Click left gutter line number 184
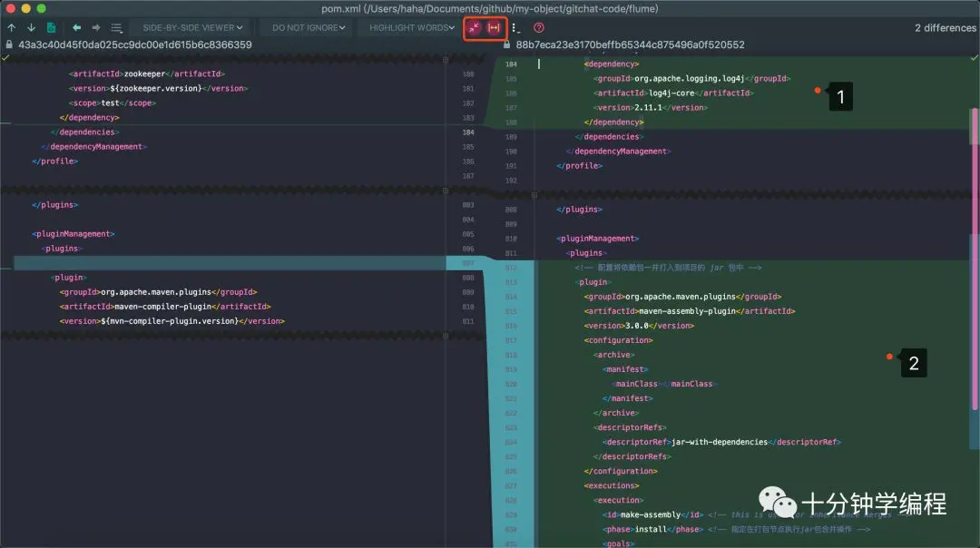Image resolution: width=980 pixels, height=548 pixels. 468,132
